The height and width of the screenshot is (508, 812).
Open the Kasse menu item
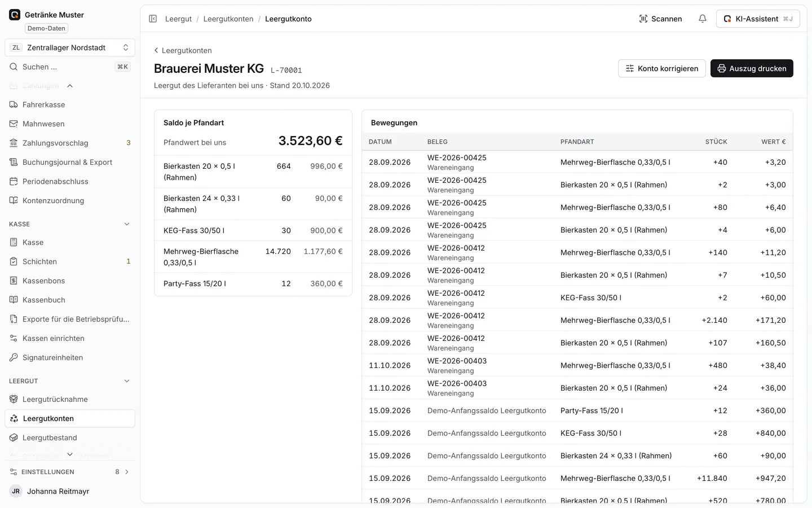pos(70,242)
